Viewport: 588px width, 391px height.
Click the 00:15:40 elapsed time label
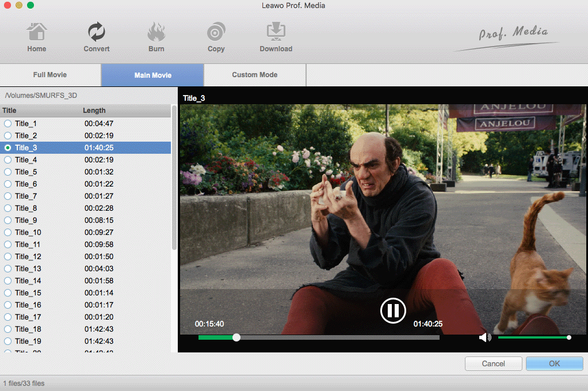click(x=209, y=324)
